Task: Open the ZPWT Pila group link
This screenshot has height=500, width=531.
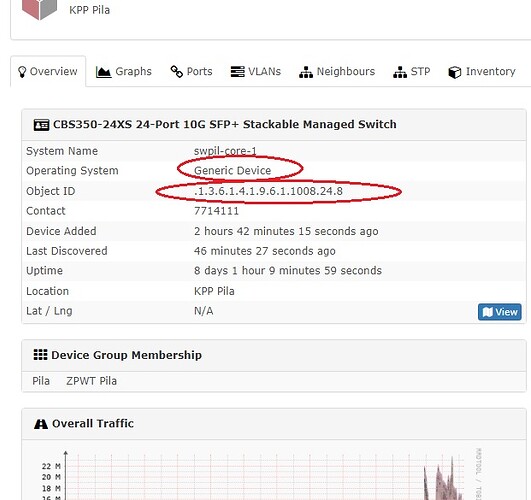Action: pos(91,381)
